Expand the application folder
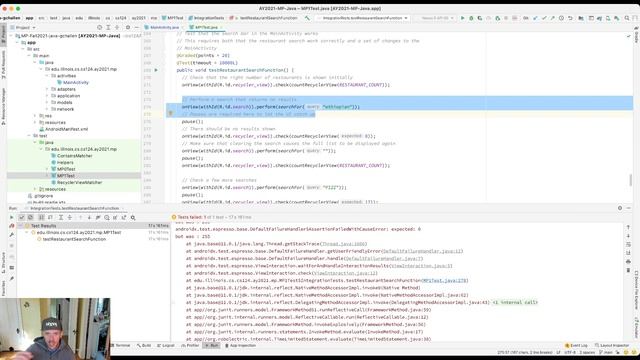 (47, 96)
